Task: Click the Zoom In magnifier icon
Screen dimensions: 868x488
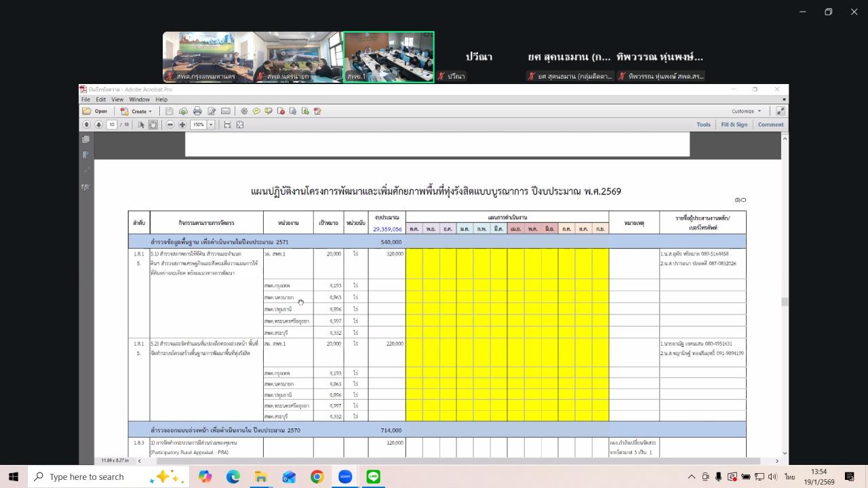Action: pyautogui.click(x=182, y=124)
